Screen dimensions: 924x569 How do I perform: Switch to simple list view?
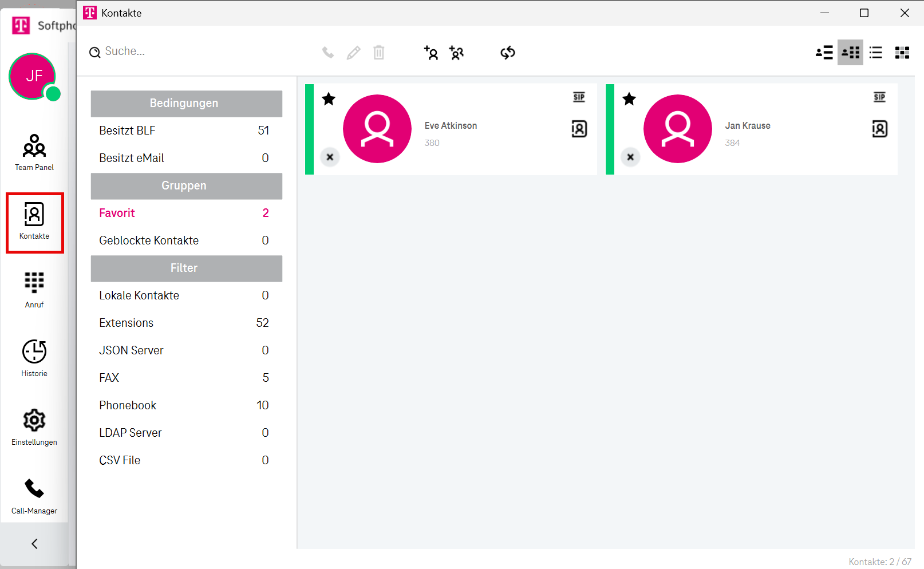875,53
